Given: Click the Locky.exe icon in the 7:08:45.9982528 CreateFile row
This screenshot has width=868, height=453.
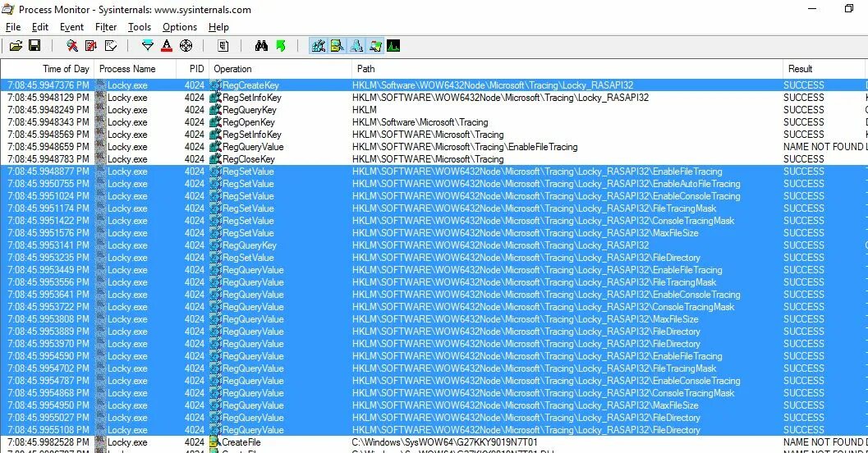Looking at the screenshot, I should (x=101, y=442).
